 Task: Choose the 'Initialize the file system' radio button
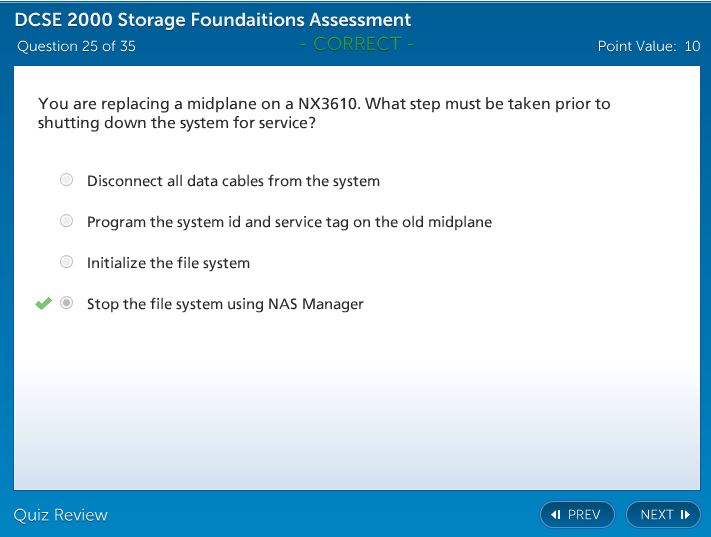pyautogui.click(x=67, y=262)
